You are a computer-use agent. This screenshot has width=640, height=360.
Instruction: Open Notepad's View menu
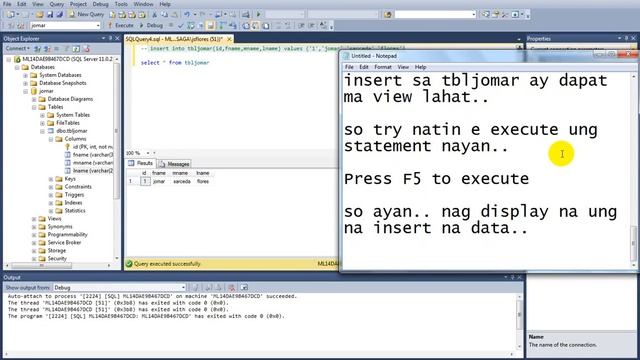point(403,67)
